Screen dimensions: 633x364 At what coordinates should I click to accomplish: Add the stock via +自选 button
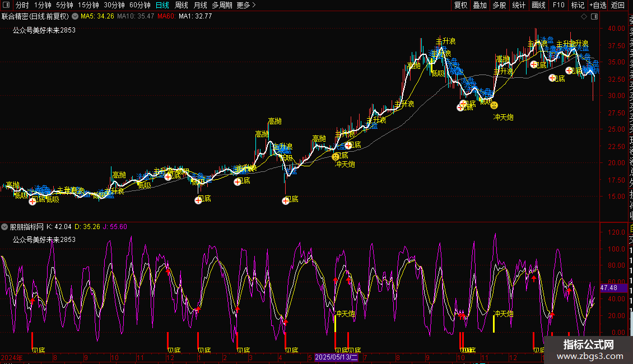(x=598, y=5)
